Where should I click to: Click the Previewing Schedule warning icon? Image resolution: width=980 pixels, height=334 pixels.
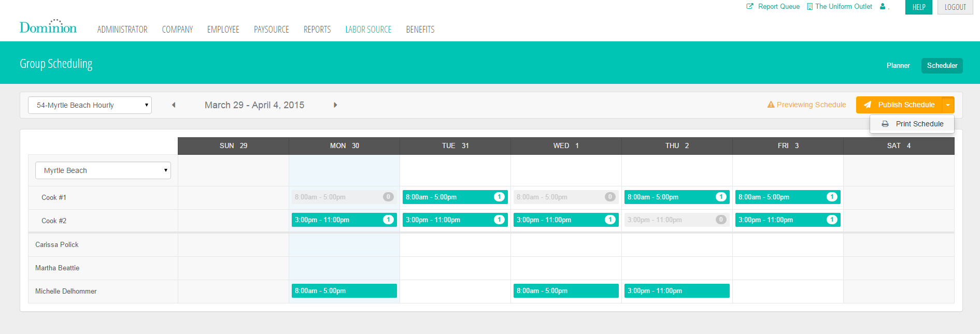[771, 105]
